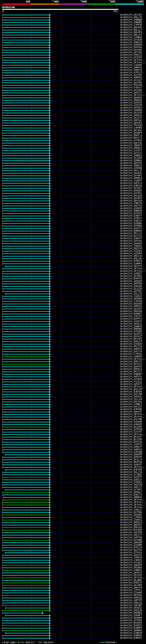146x644 pixels.
Task: Select hit label UniRef100_A9RP25
Action: coord(131,70)
